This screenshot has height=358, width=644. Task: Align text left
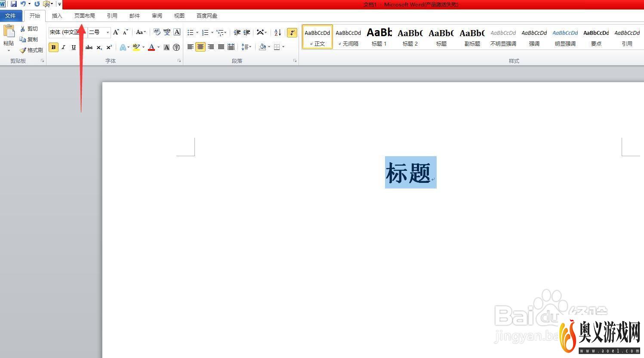190,47
